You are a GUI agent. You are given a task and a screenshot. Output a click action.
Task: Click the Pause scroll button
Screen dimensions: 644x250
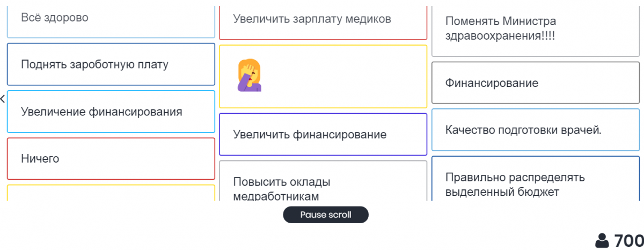coord(326,215)
